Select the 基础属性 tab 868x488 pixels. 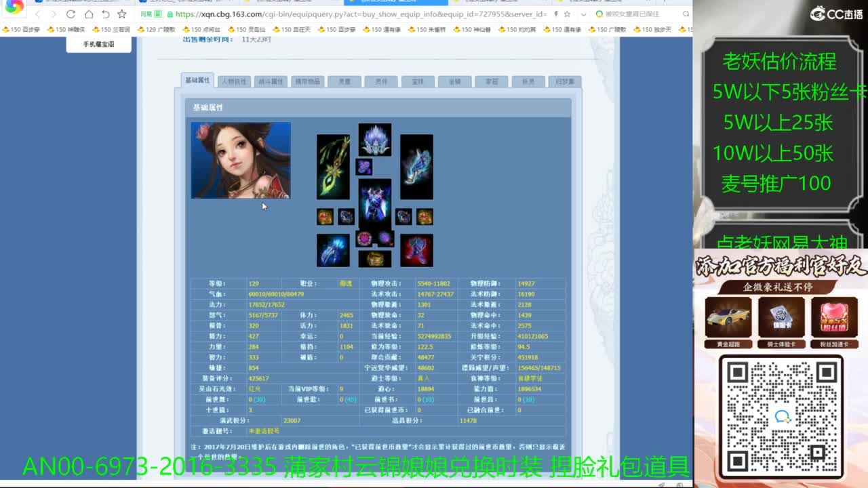[198, 80]
